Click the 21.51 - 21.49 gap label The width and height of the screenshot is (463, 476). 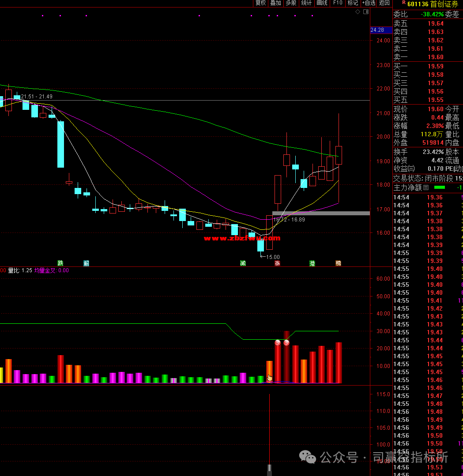(37, 97)
